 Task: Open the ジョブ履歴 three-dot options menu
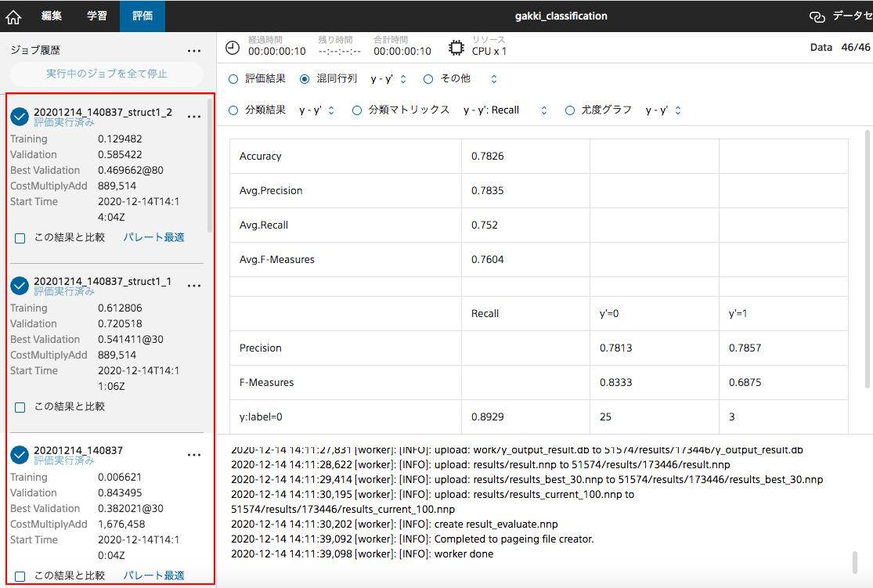click(194, 51)
